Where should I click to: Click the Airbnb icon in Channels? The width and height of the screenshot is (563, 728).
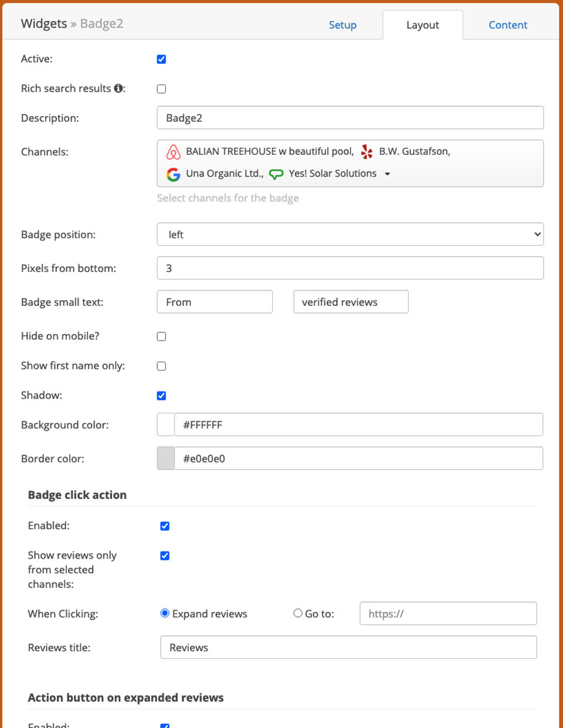(x=173, y=152)
